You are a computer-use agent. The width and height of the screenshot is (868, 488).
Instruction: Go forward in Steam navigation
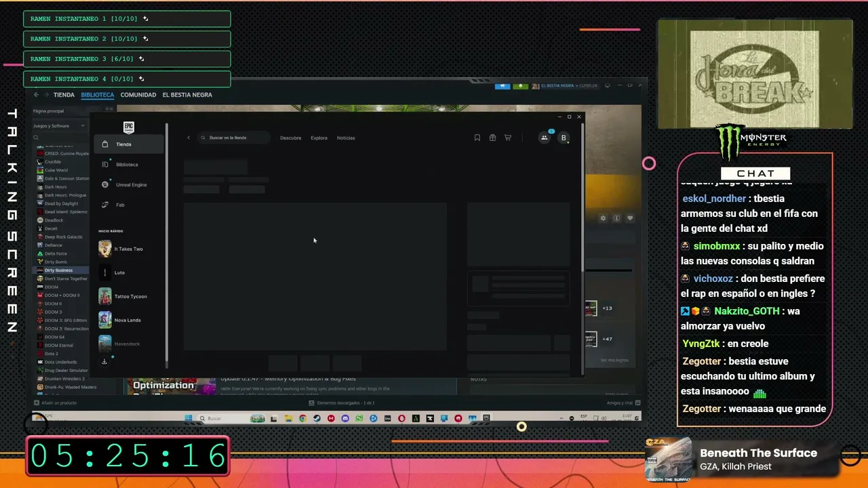point(45,95)
